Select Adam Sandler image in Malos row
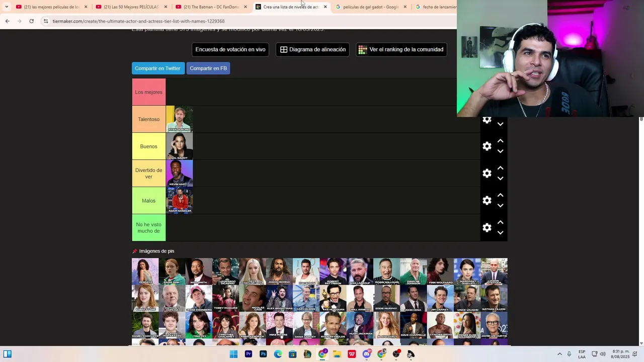644x362 pixels. 180,201
